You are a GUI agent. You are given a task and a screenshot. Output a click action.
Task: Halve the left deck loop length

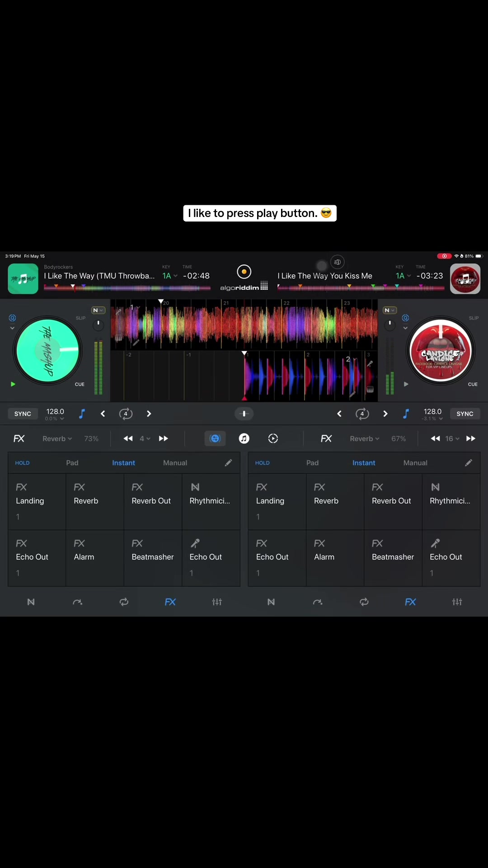click(x=103, y=414)
